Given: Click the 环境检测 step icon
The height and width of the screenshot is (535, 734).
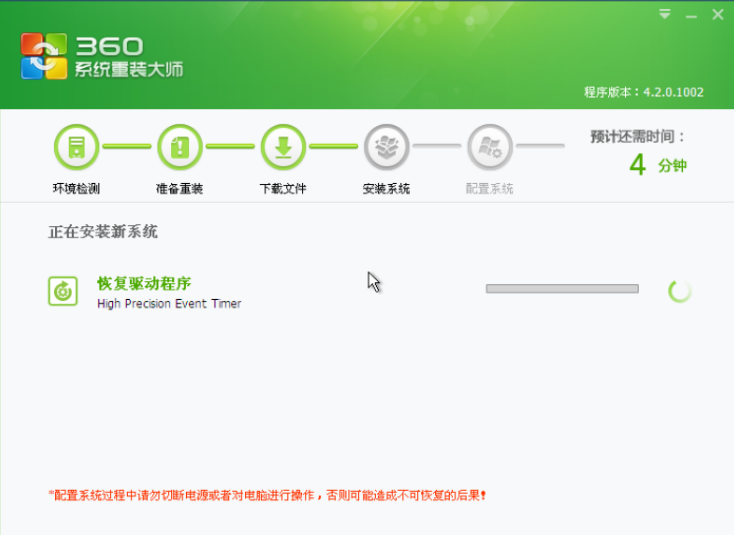Looking at the screenshot, I should (x=77, y=147).
